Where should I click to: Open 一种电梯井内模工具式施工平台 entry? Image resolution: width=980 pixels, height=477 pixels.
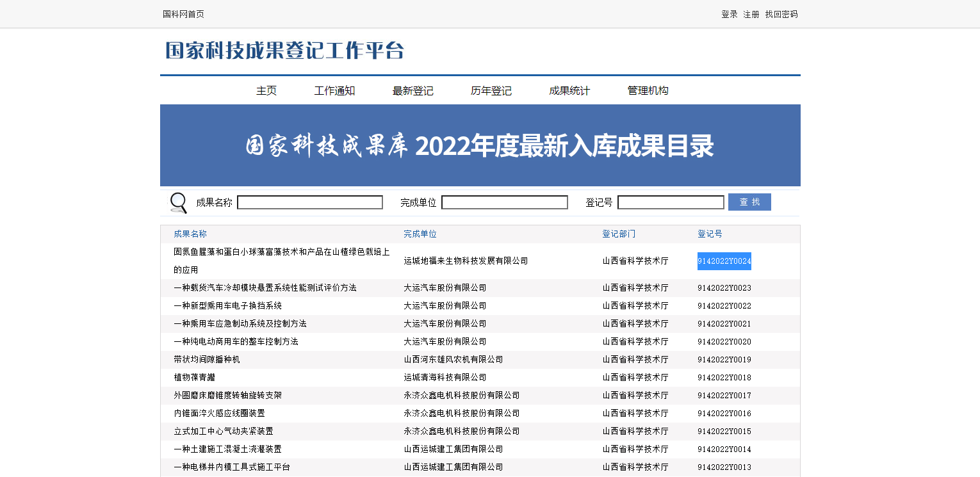coord(232,467)
